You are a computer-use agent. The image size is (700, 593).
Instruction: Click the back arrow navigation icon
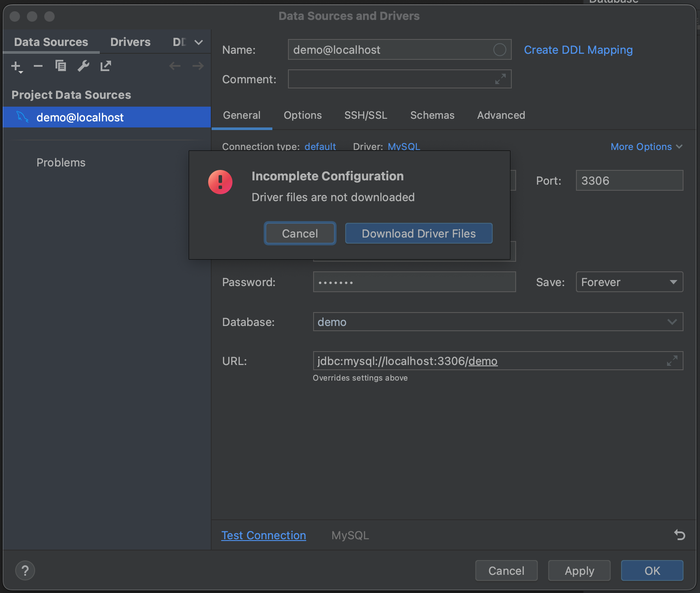[175, 66]
